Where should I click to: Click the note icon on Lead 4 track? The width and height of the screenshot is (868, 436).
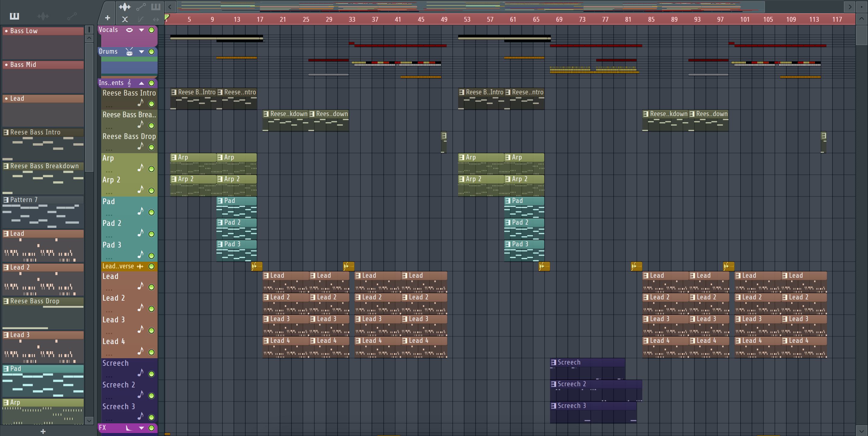[x=140, y=351]
